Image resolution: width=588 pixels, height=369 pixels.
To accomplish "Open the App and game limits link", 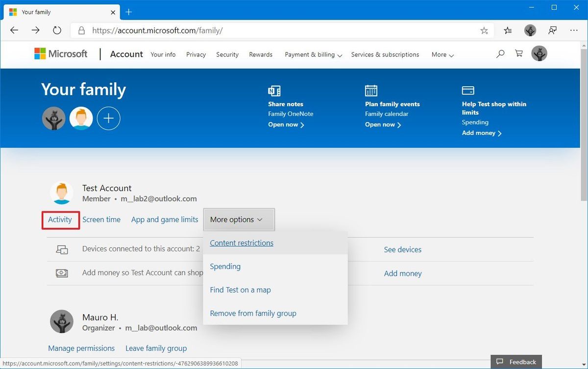I will coord(164,220).
